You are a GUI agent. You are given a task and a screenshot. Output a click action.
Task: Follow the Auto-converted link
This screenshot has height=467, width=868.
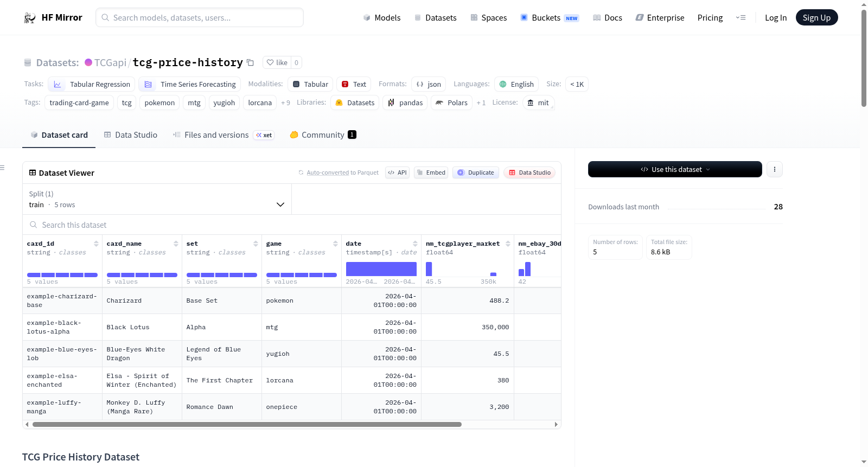328,172
